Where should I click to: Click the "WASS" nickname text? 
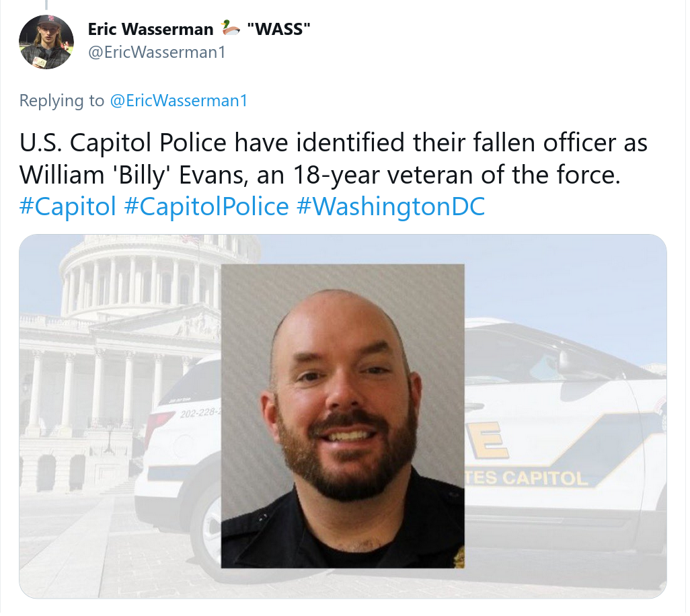(278, 29)
